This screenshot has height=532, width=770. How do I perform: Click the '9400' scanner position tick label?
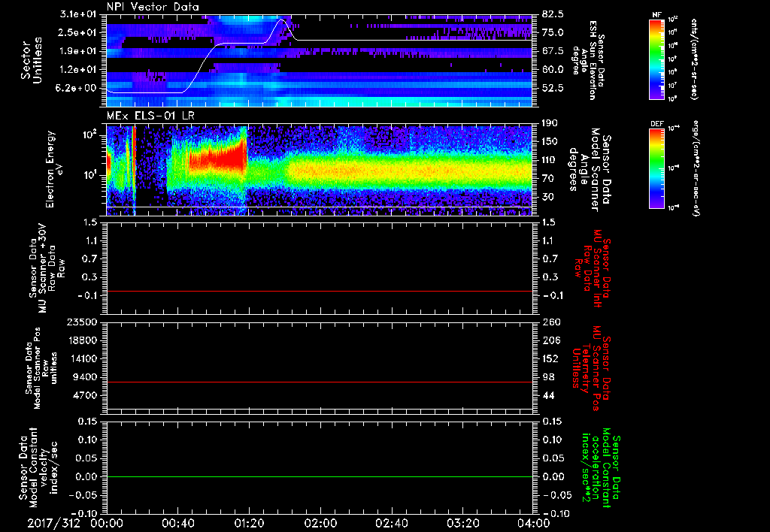86,377
